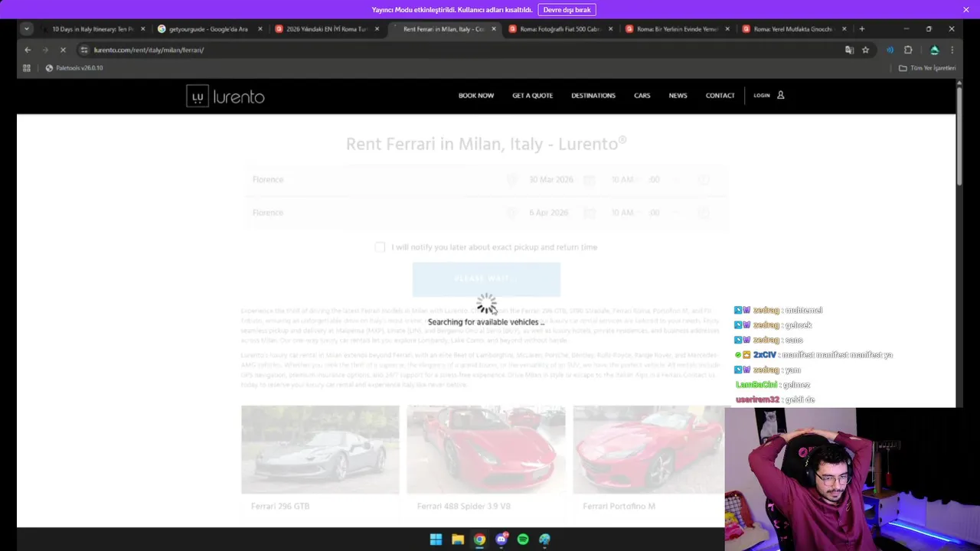980x551 pixels.
Task: Open the translate page icon in address bar
Action: (849, 50)
